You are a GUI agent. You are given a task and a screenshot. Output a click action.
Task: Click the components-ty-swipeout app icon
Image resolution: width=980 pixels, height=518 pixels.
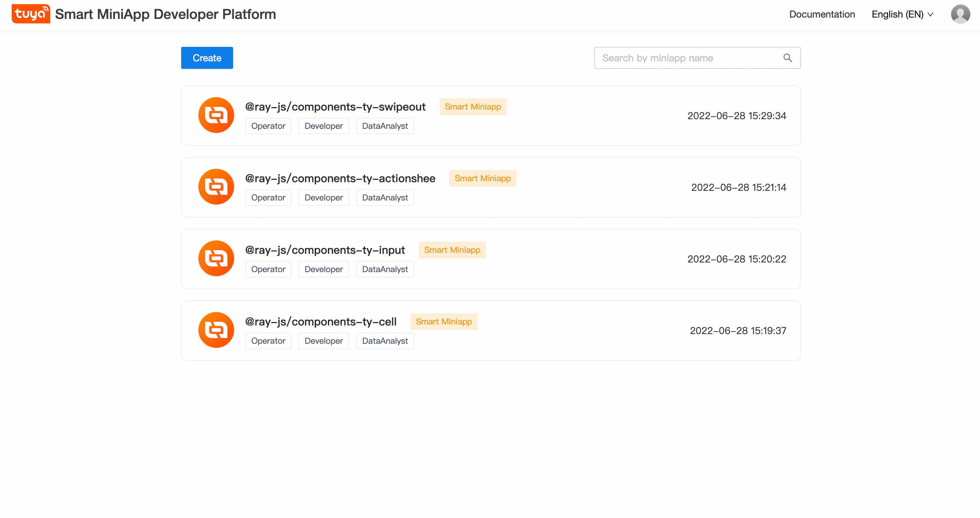tap(216, 115)
